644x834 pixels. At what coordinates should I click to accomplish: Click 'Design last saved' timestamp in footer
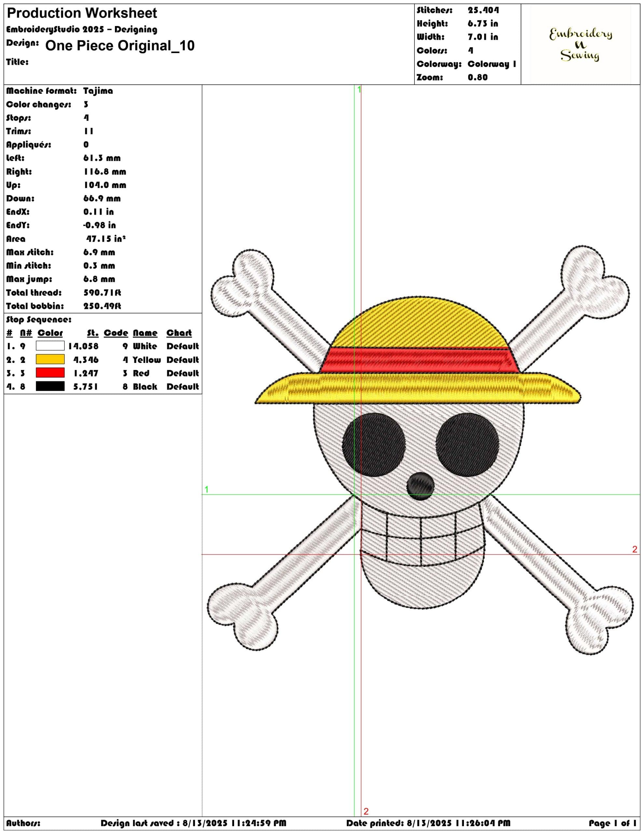(x=193, y=823)
